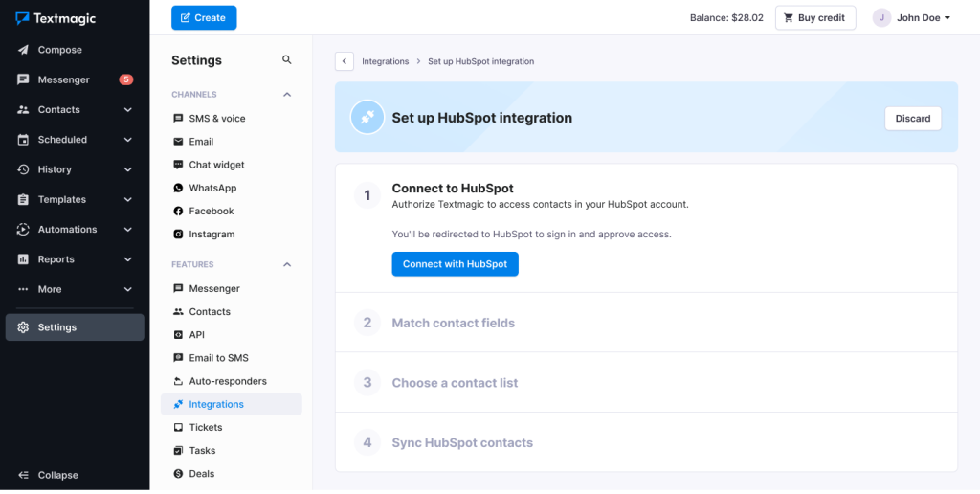Click the Instagram icon
The width and height of the screenshot is (980, 494).
[x=178, y=234]
